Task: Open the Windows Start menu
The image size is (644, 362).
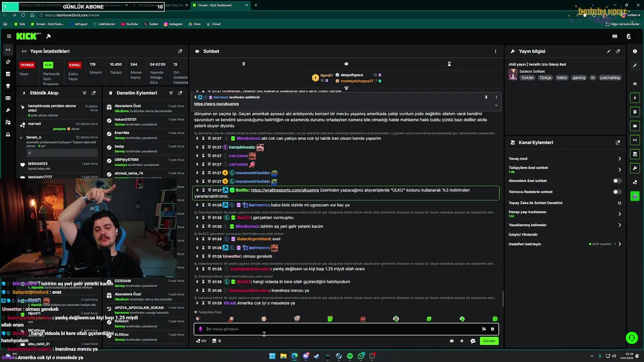Action: (x=272, y=356)
